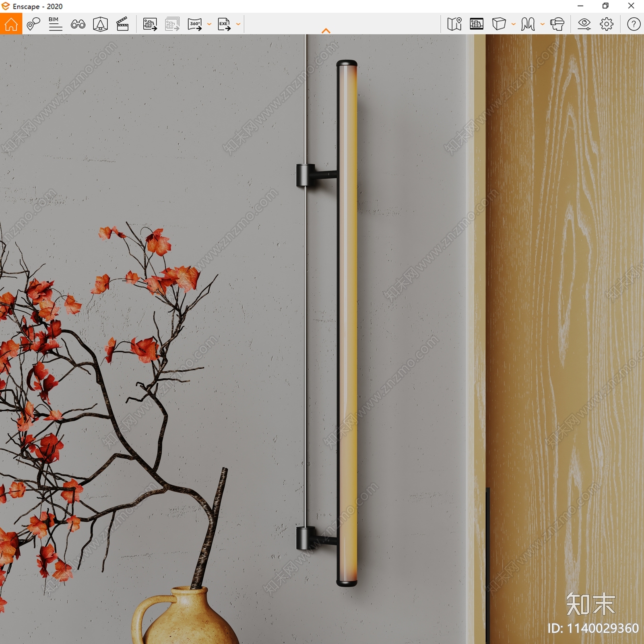Open general settings gear icon
This screenshot has height=644, width=644.
point(607,24)
